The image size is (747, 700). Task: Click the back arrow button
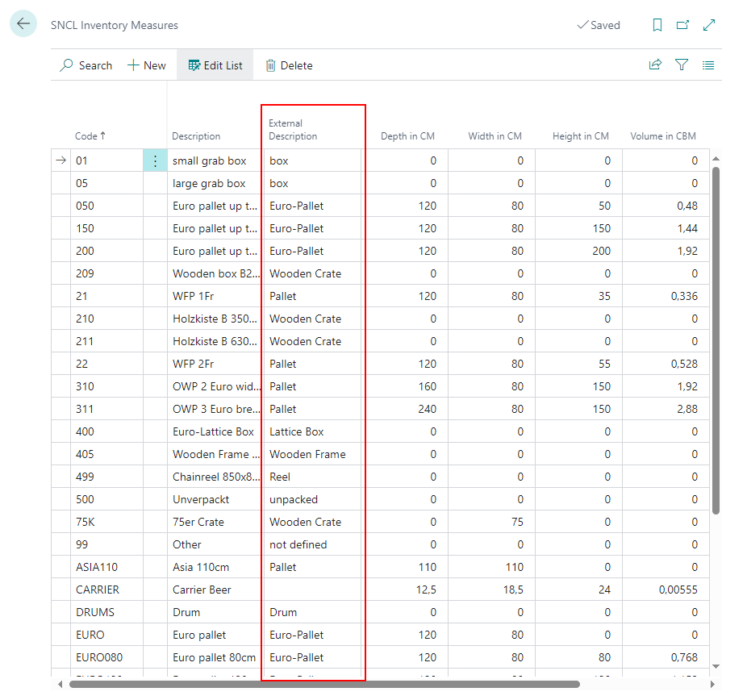tap(23, 24)
